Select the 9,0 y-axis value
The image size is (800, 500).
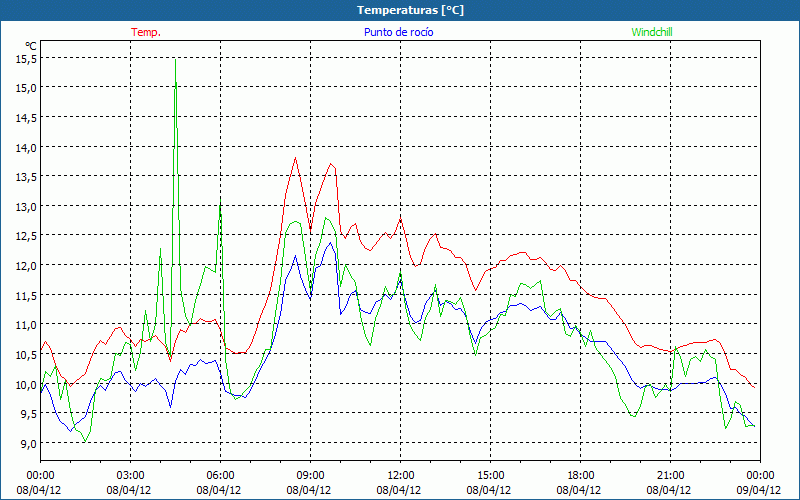(29, 444)
